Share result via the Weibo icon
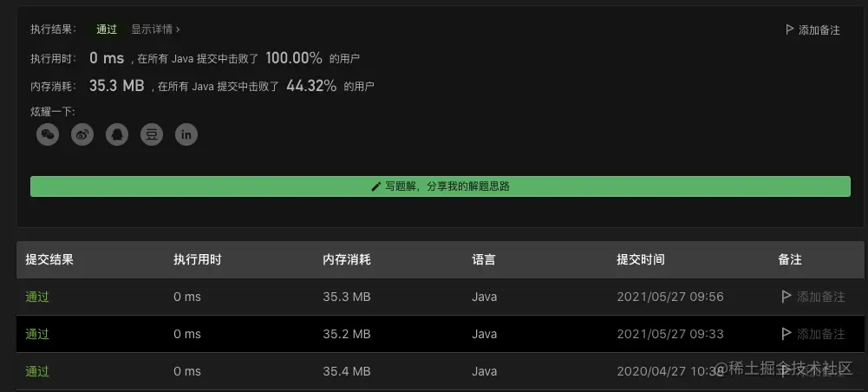 (x=82, y=134)
